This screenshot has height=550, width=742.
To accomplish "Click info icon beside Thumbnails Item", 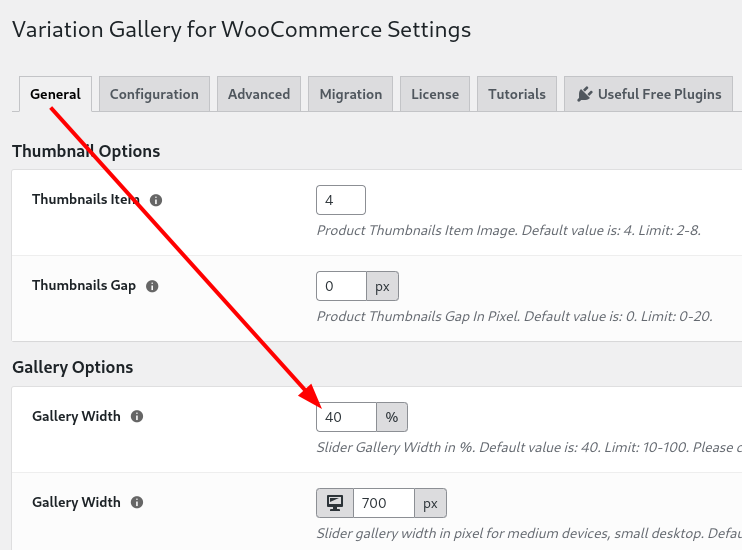I will tap(156, 200).
